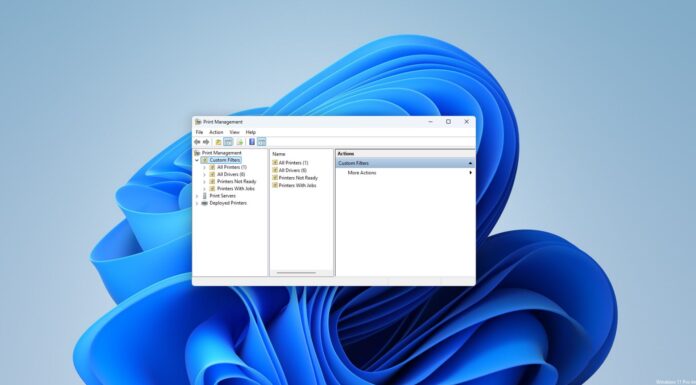Select Print Servers label in the tree
Screen dimensions: 696x385
click(x=222, y=196)
